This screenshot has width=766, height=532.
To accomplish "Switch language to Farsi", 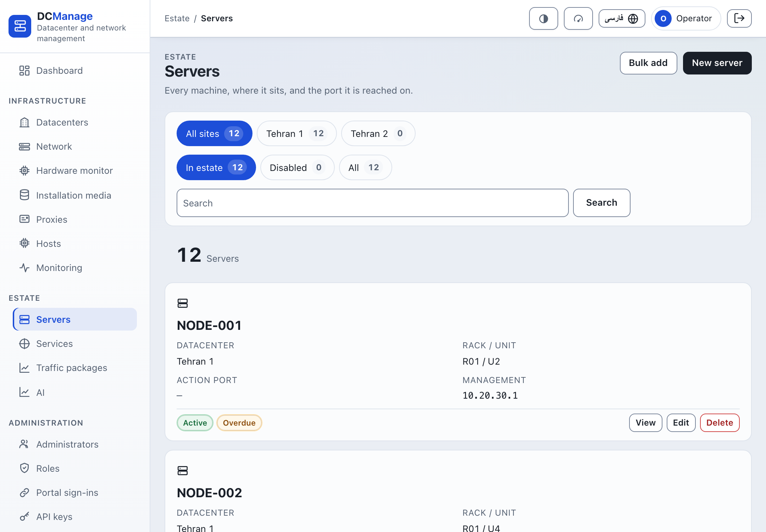I will click(622, 18).
